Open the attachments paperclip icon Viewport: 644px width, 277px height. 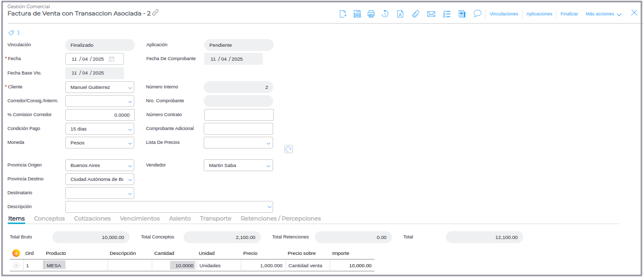click(416, 14)
